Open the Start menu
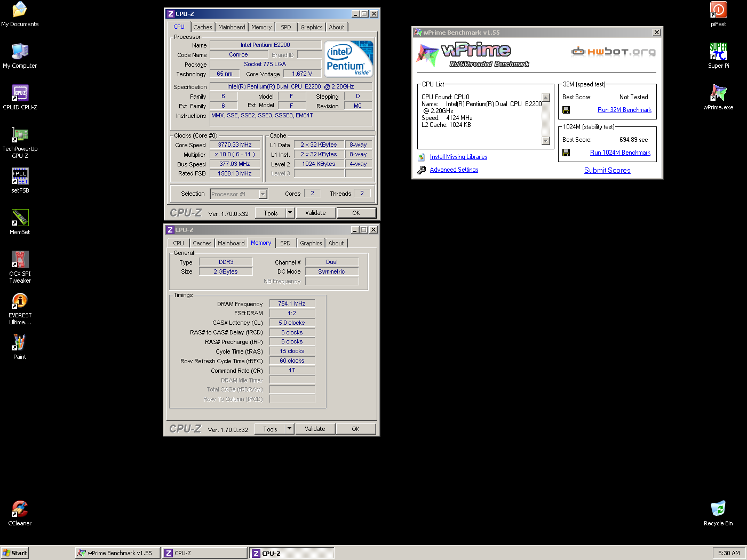 14,553
